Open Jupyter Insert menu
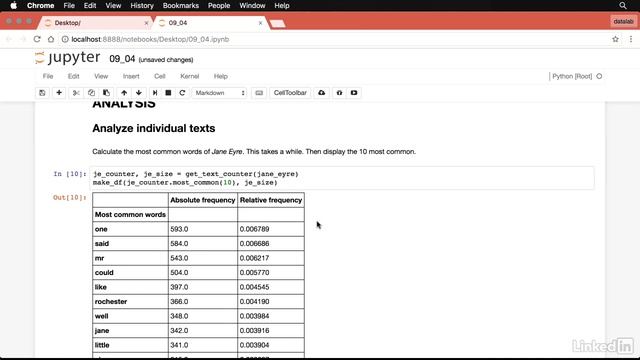Image resolution: width=640 pixels, height=360 pixels. pos(131,76)
